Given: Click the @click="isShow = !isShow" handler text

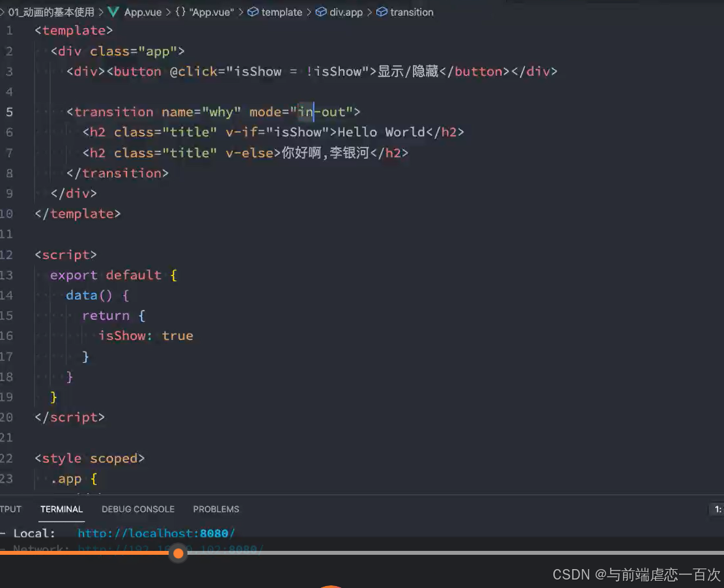Looking at the screenshot, I should [270, 72].
